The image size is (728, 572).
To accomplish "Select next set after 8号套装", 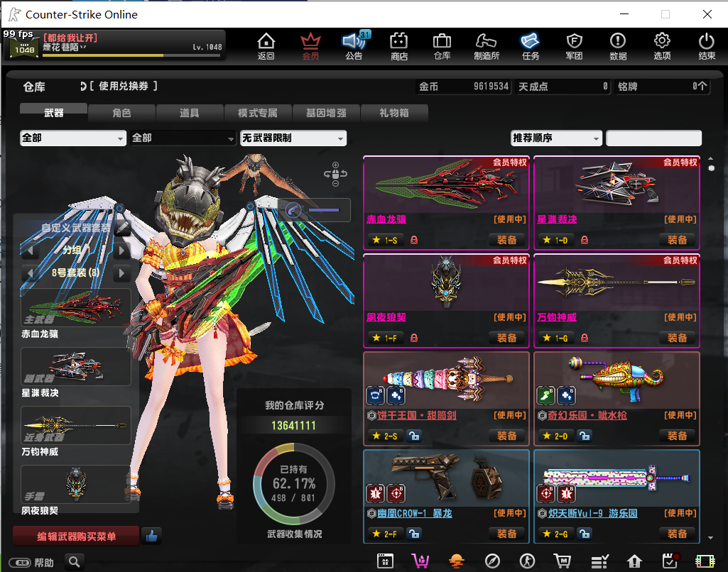I will [x=121, y=273].
